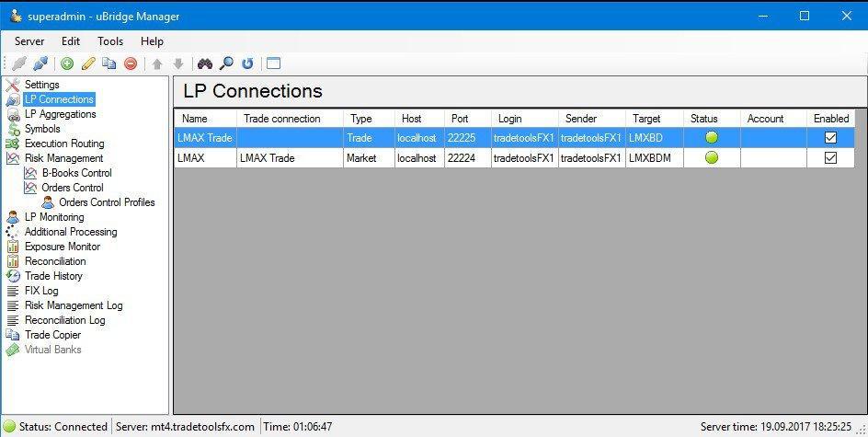Click the magnifying glass search icon

pyautogui.click(x=226, y=63)
